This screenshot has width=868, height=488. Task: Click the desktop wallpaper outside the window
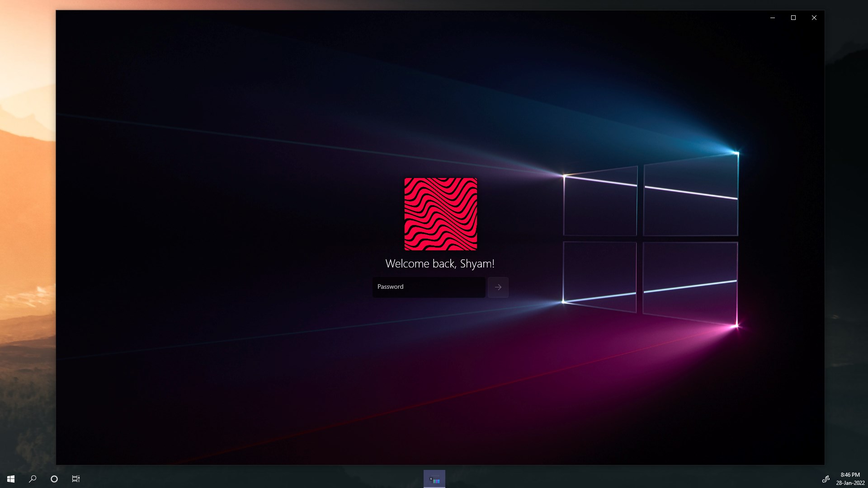pos(27,226)
